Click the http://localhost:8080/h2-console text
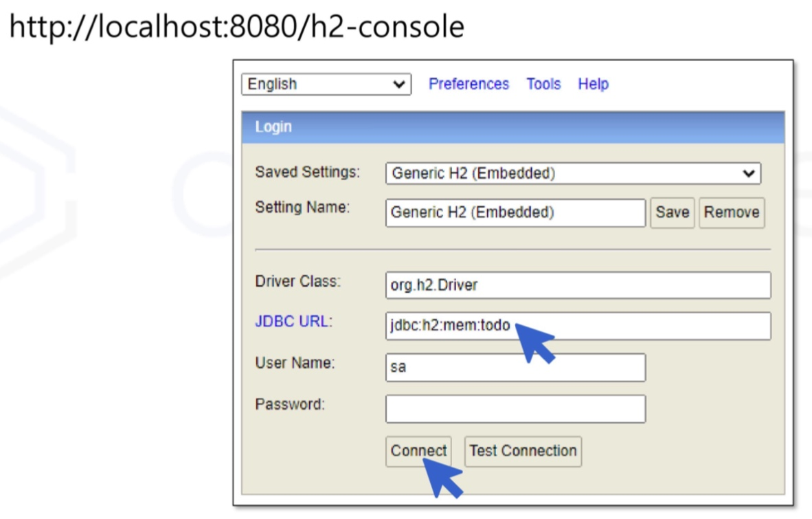This screenshot has height=519, width=812. pyautogui.click(x=236, y=27)
